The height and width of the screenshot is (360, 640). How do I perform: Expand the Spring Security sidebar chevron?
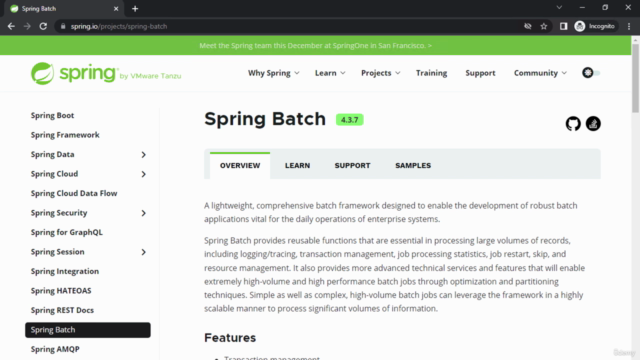pyautogui.click(x=143, y=213)
